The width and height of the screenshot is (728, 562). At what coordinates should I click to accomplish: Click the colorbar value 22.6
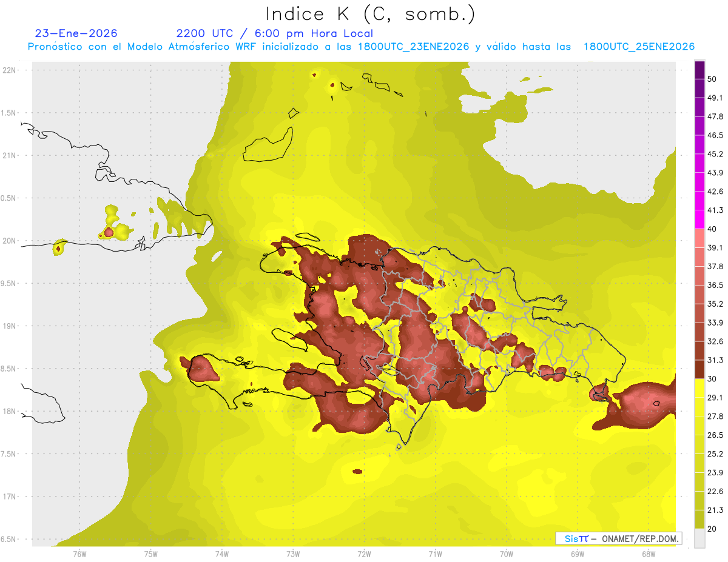tap(715, 492)
